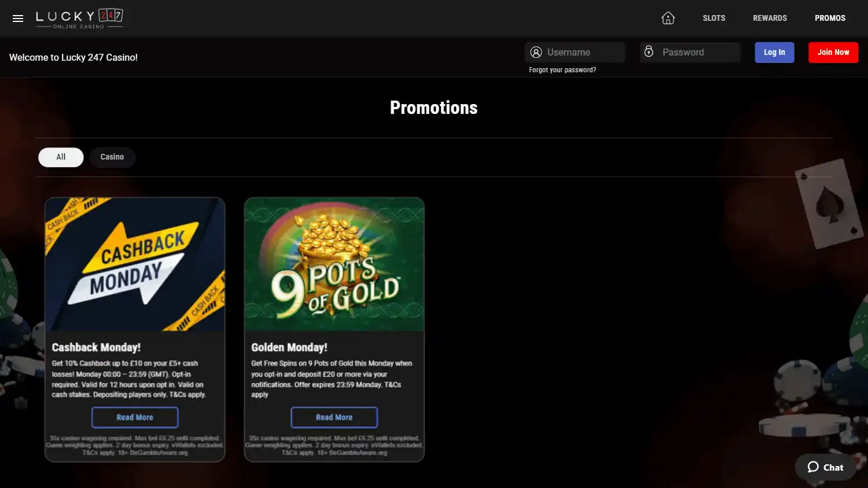
Task: Select the Casino filter tab
Action: click(x=112, y=157)
